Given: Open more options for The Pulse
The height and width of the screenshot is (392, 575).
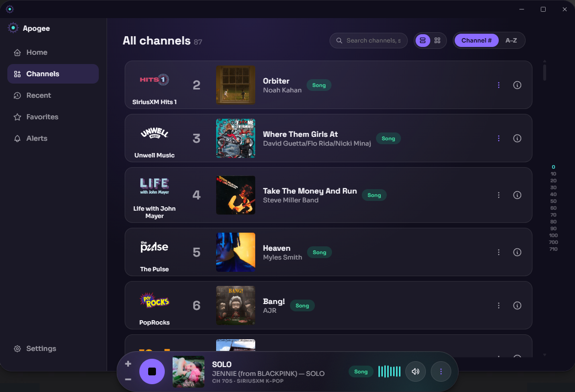Looking at the screenshot, I should click(499, 252).
